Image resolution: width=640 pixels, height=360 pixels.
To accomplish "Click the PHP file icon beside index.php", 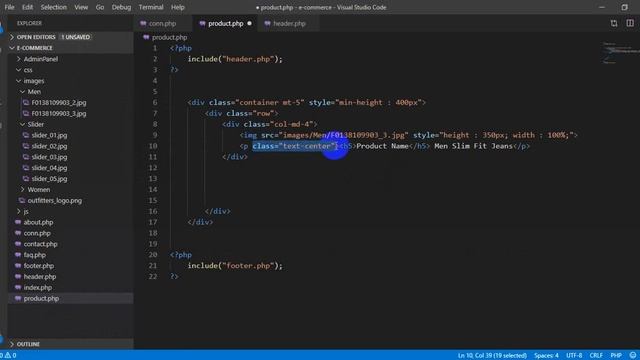I will tap(18, 288).
